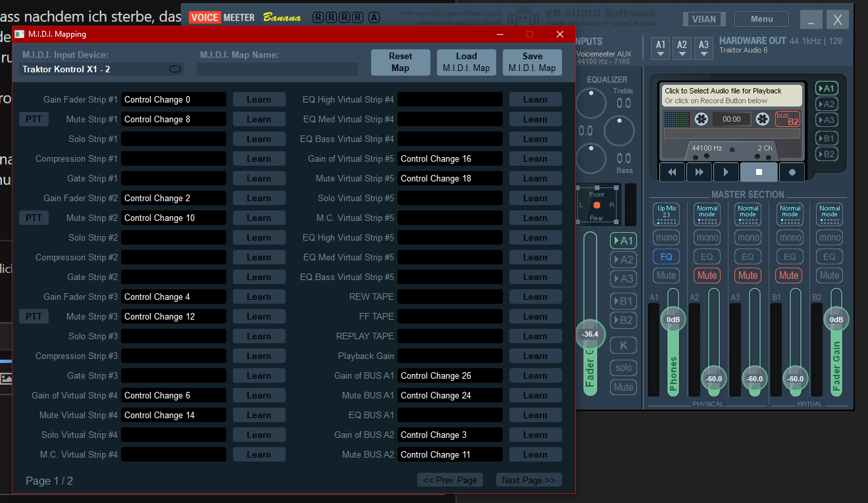Select the Control Change 8 mapping field
The height and width of the screenshot is (503, 868).
click(174, 119)
